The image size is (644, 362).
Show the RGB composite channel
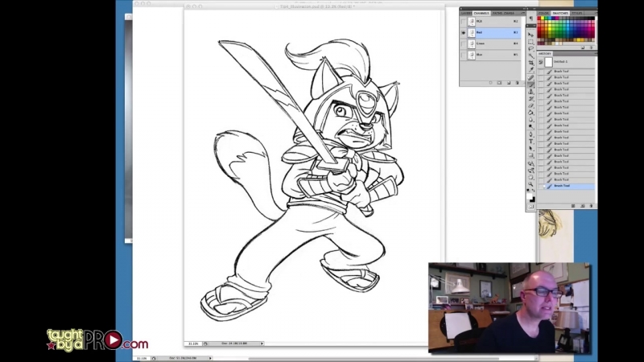click(464, 22)
